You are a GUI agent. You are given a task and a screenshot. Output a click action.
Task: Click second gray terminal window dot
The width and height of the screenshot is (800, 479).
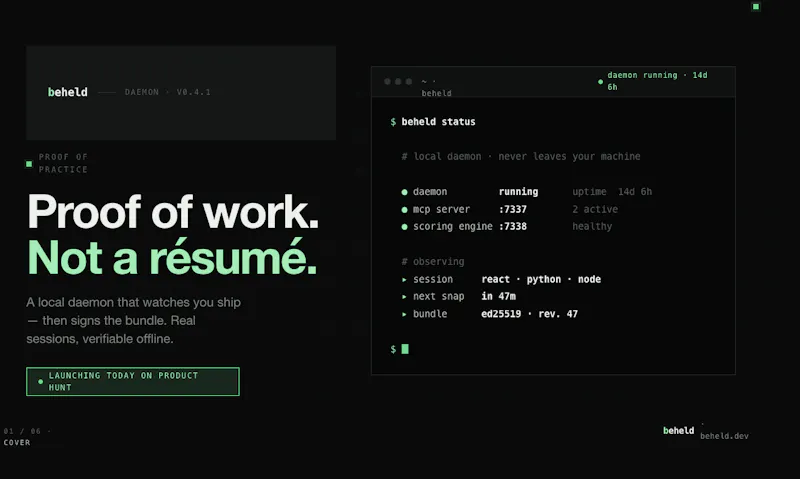coord(398,82)
